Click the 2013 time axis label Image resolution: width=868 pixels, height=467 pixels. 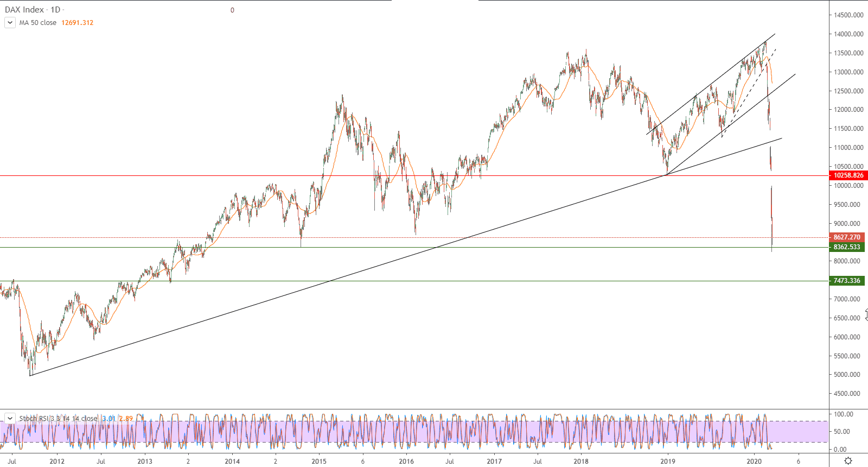pyautogui.click(x=145, y=462)
